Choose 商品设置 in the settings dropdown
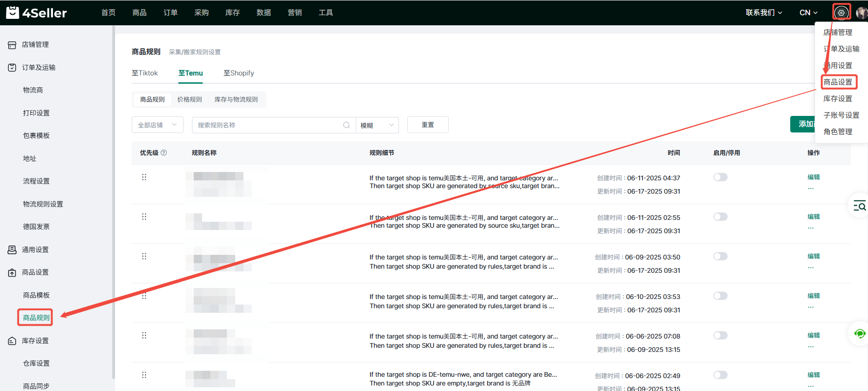The height and width of the screenshot is (391, 868). tap(838, 82)
